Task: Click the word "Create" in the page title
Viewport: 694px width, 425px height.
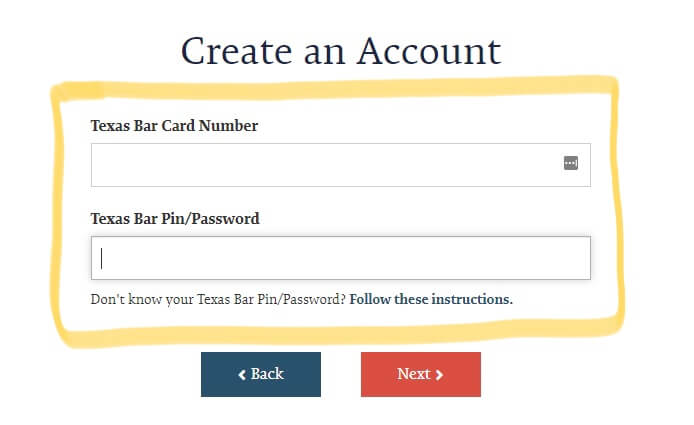Action: pyautogui.click(x=236, y=52)
